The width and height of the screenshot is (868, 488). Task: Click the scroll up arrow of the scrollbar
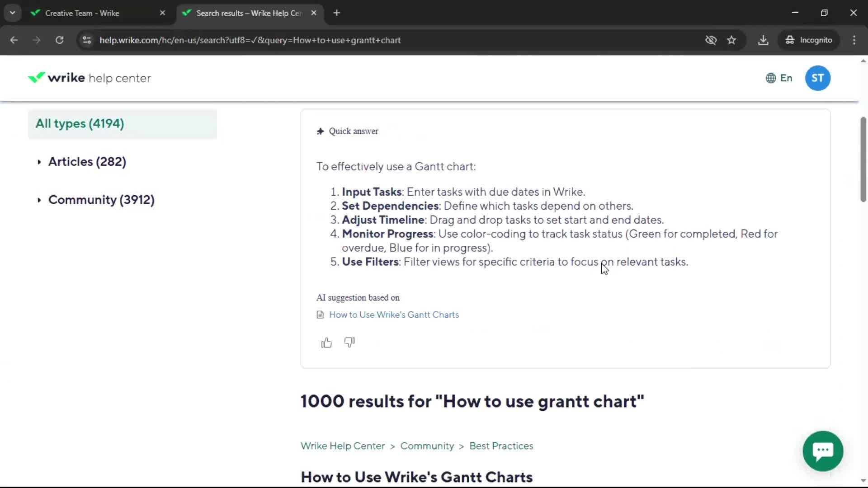coord(863,61)
